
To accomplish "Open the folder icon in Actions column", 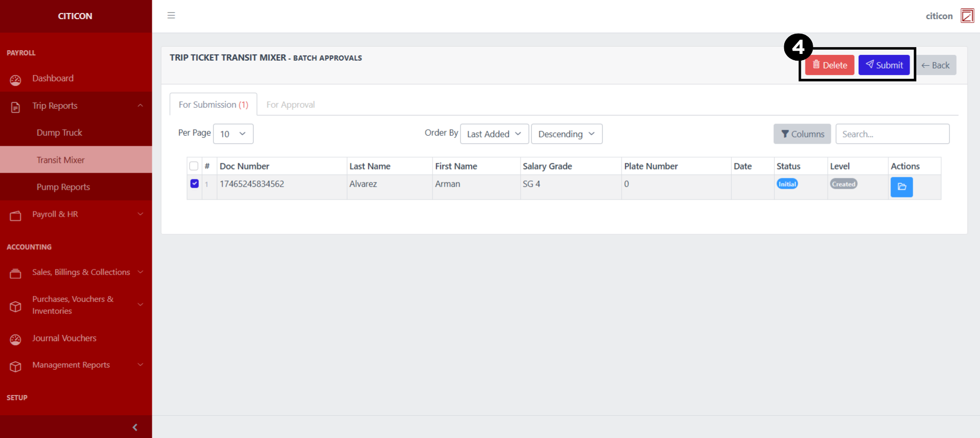I will coord(901,187).
